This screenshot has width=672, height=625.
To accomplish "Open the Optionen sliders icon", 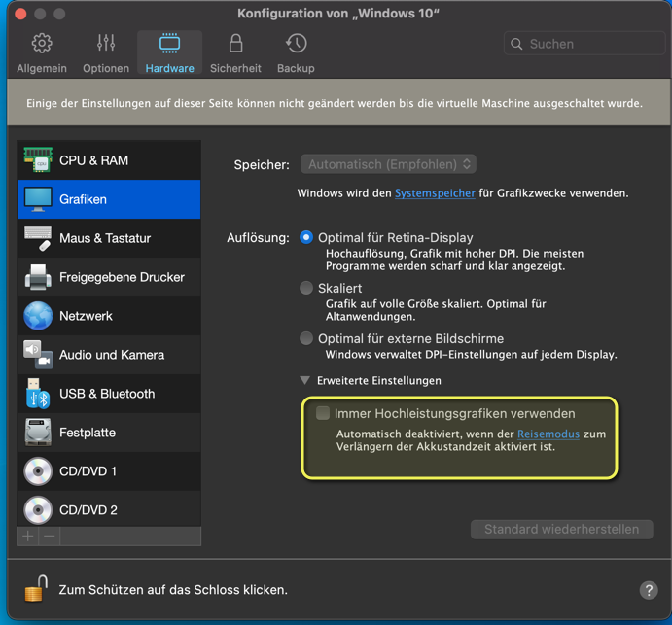I will pyautogui.click(x=106, y=43).
